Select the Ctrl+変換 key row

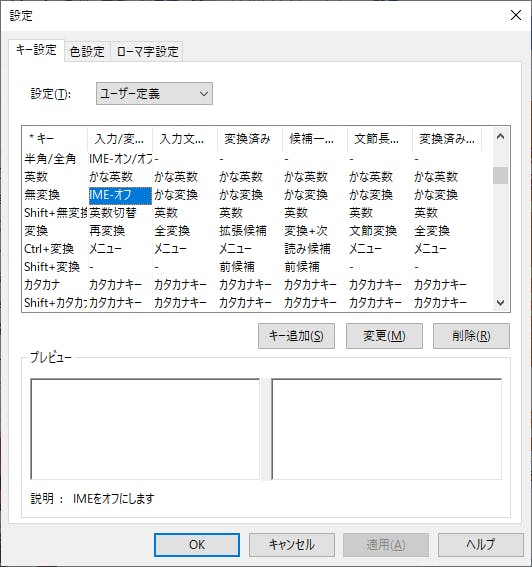pos(49,249)
